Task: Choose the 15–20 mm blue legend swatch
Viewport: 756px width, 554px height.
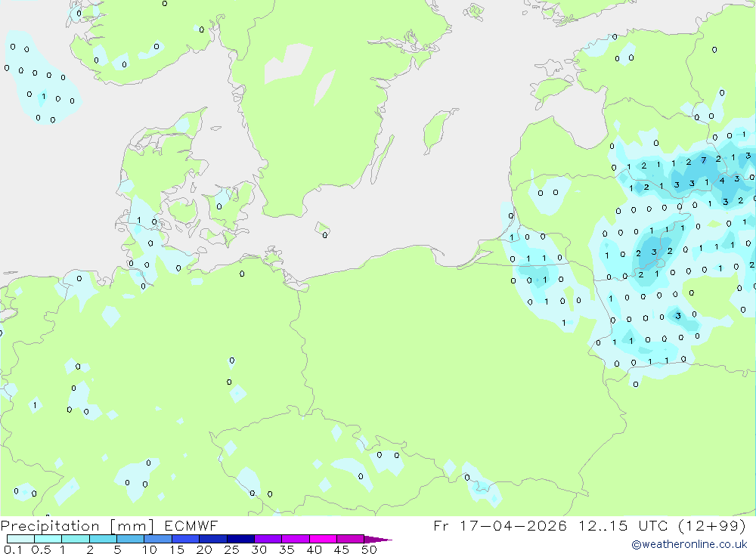Action: (x=186, y=539)
